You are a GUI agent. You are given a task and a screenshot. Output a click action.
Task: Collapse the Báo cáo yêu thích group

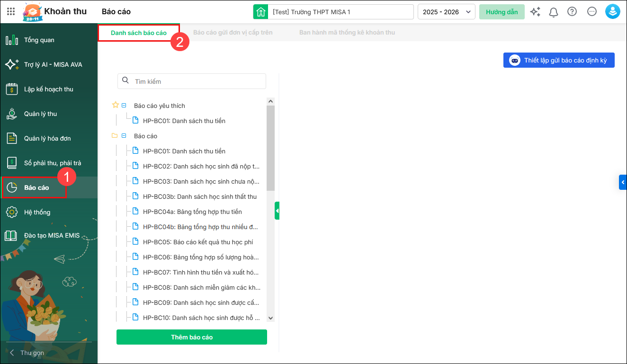124,105
